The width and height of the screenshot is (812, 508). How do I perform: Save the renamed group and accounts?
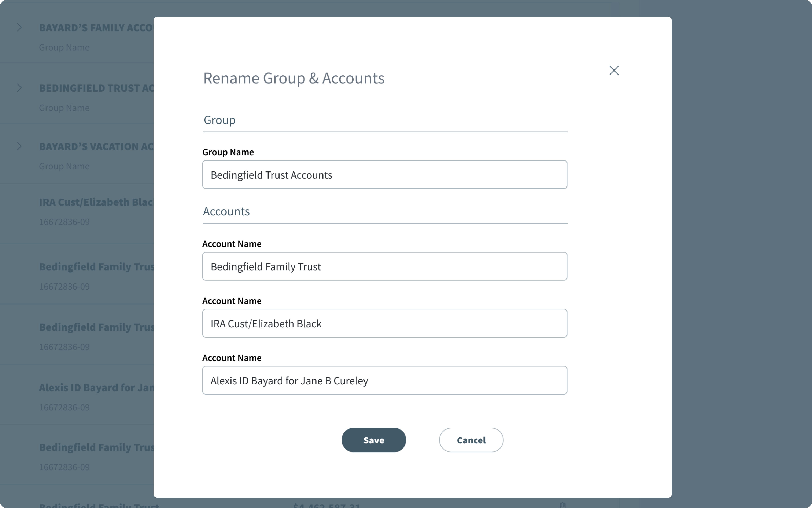click(373, 440)
